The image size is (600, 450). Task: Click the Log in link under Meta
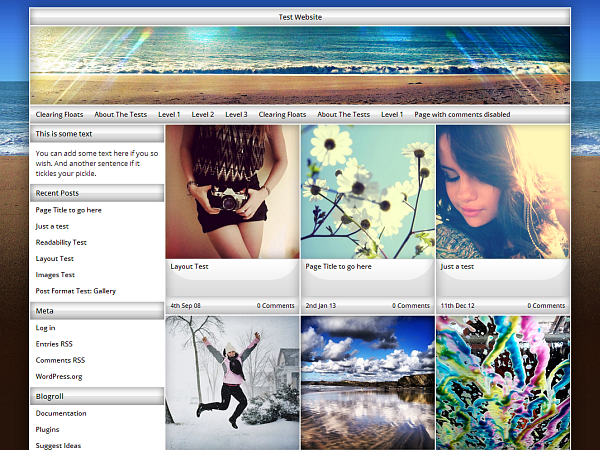coord(46,328)
